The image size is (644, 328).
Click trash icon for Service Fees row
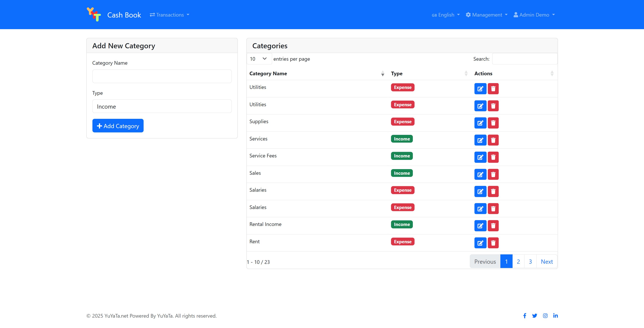[x=493, y=157]
